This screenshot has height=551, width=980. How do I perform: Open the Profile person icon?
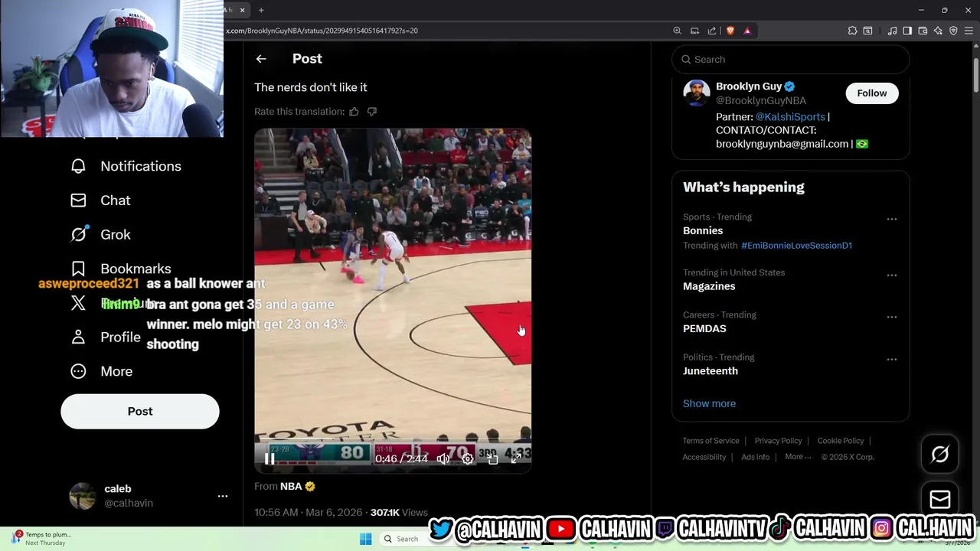tap(78, 337)
